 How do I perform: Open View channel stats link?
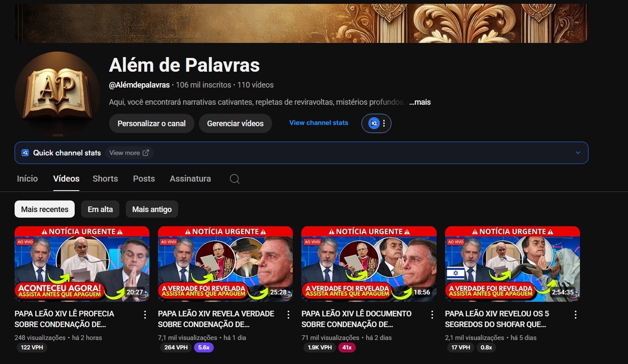pos(319,123)
